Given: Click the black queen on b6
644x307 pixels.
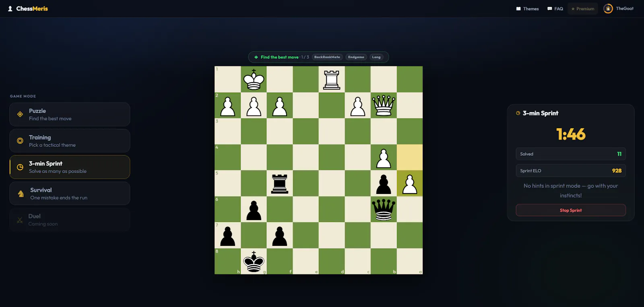Looking at the screenshot, I should [x=384, y=209].
